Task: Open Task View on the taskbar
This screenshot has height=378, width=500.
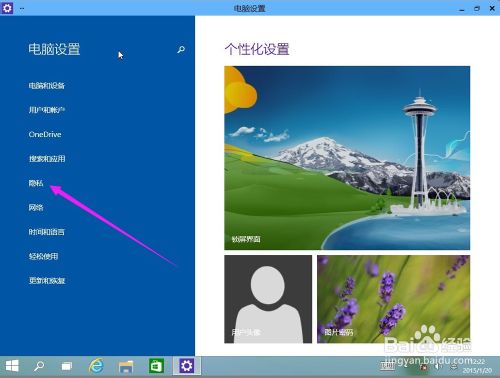Action: point(67,366)
